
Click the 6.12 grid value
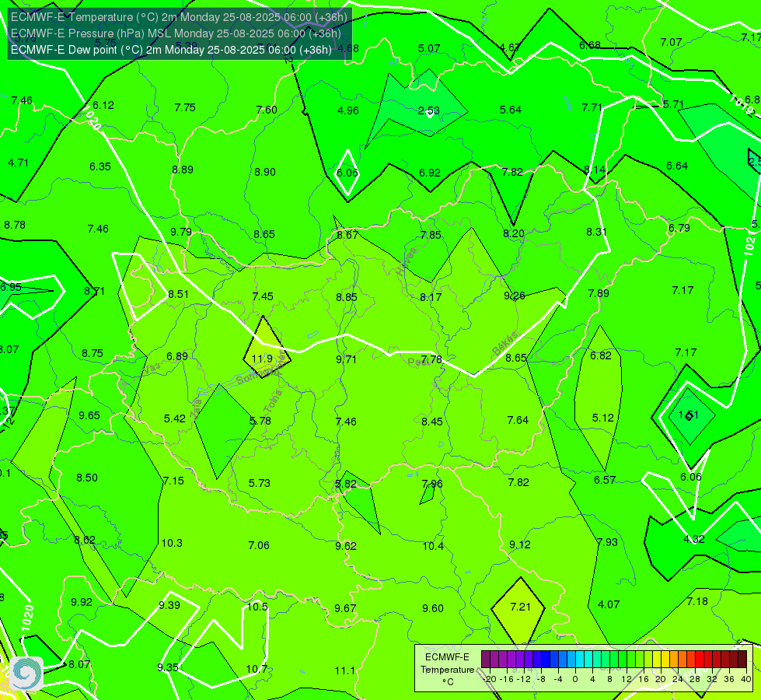click(x=103, y=105)
